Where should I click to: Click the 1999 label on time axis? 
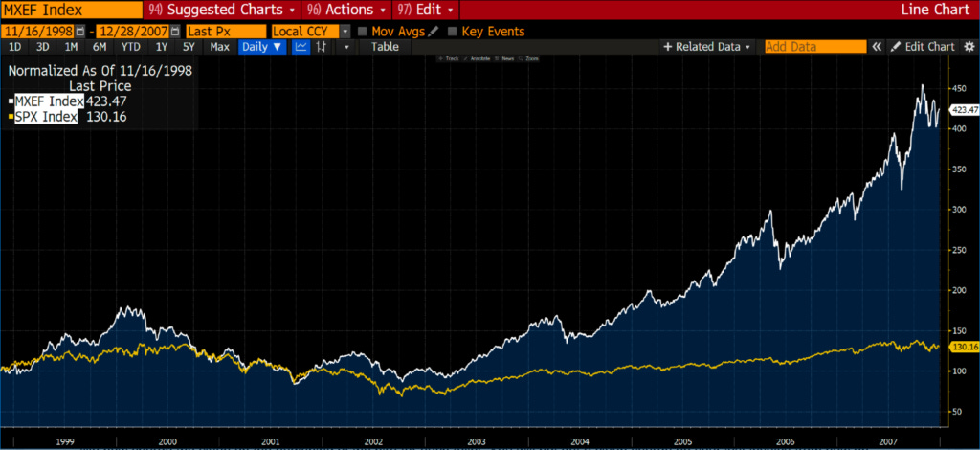(x=65, y=440)
